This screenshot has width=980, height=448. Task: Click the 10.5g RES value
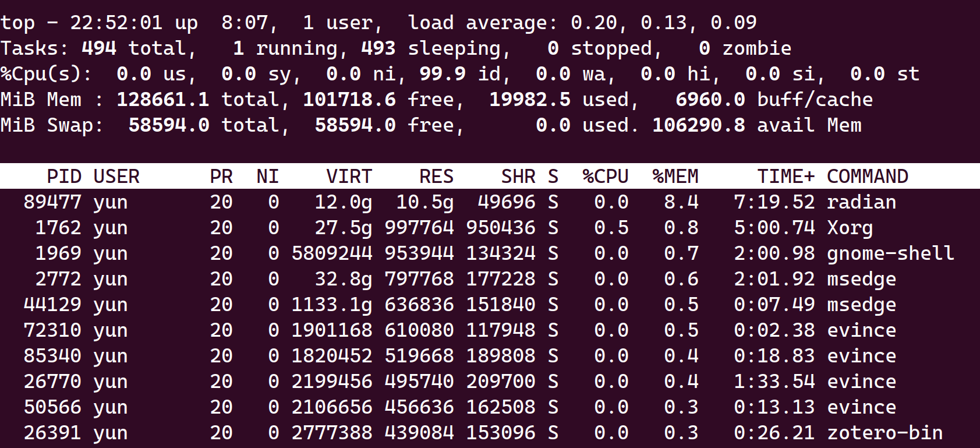(x=425, y=202)
